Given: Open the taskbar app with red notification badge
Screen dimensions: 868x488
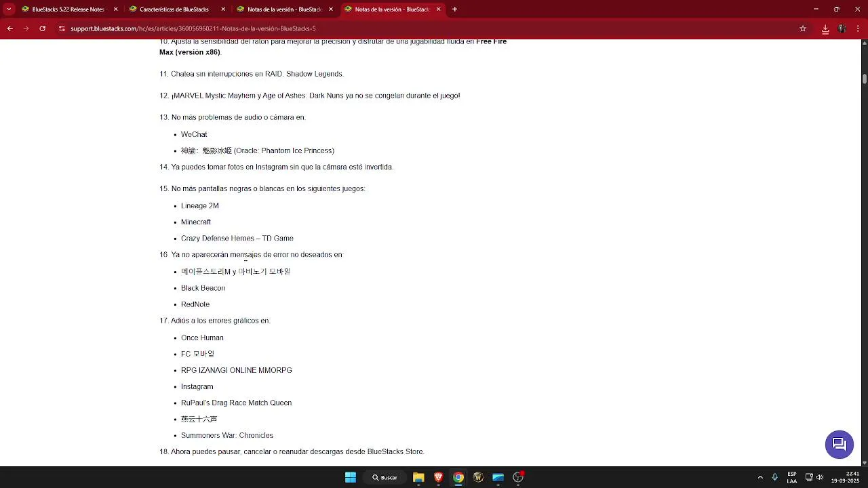Looking at the screenshot, I should point(518,477).
